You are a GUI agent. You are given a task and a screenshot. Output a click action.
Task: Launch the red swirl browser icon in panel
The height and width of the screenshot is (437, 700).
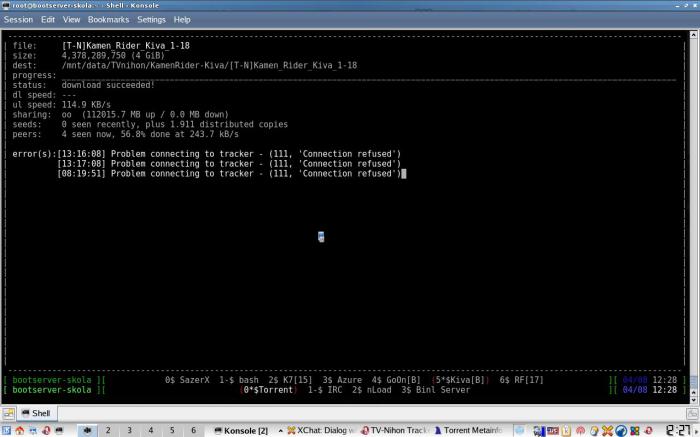(46, 430)
